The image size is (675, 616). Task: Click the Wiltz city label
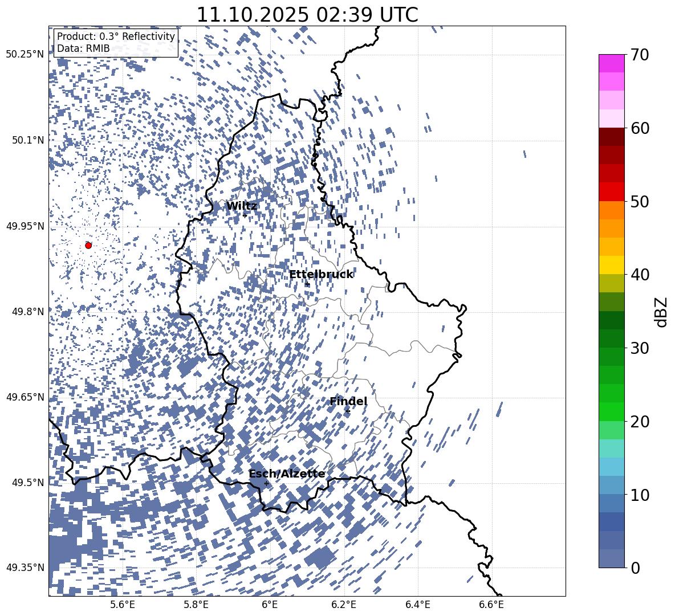tap(242, 206)
